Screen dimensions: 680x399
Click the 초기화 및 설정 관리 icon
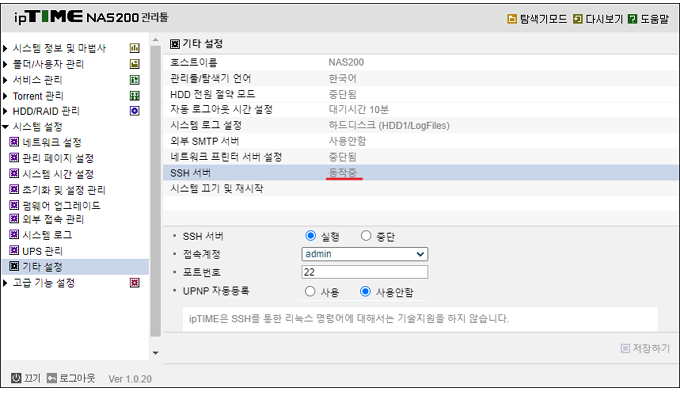tap(14, 189)
